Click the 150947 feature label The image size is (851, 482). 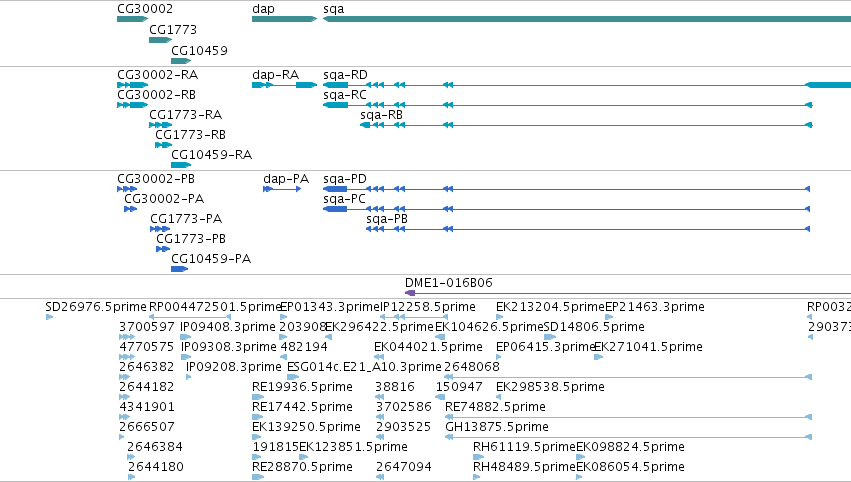tap(459, 387)
